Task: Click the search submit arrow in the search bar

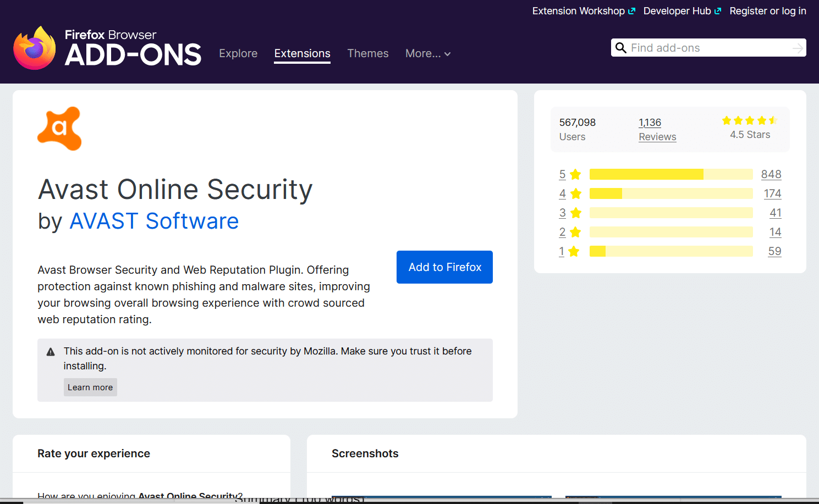Action: pyautogui.click(x=798, y=48)
